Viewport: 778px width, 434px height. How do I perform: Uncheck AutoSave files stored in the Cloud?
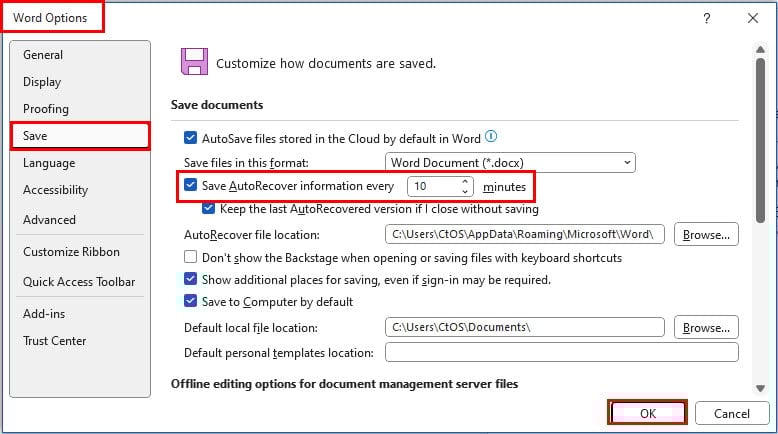(190, 137)
